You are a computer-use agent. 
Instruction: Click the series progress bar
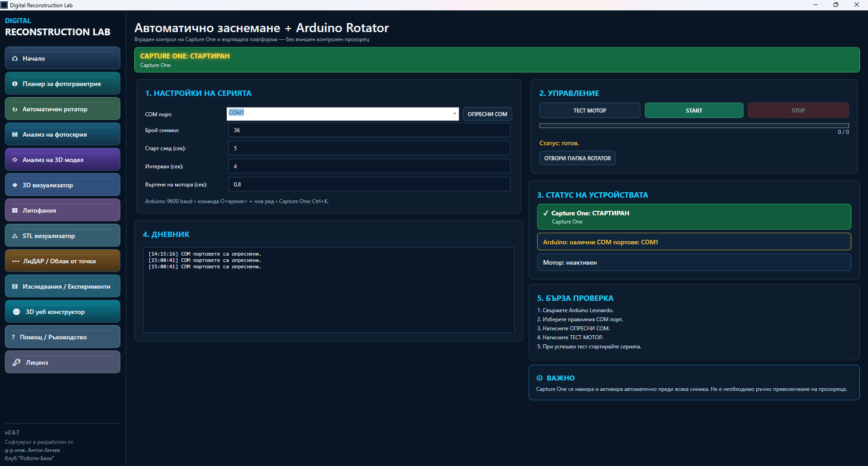pyautogui.click(x=694, y=126)
